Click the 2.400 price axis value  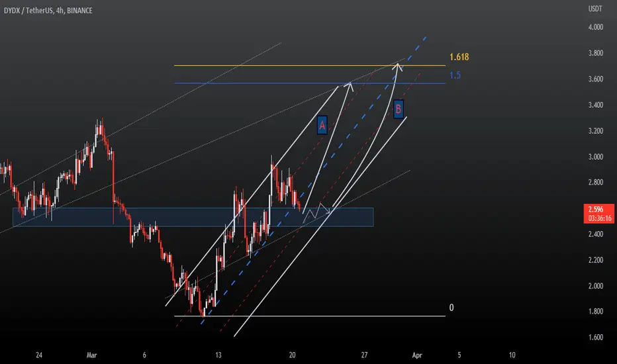[596, 234]
